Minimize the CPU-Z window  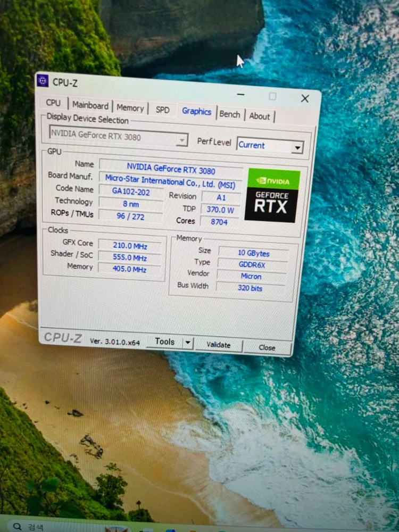pos(240,94)
